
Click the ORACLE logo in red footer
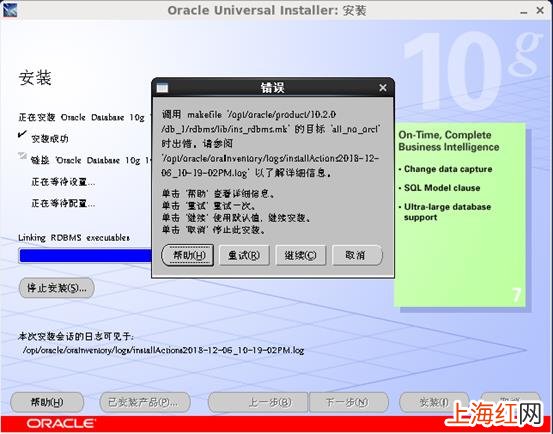61,423
